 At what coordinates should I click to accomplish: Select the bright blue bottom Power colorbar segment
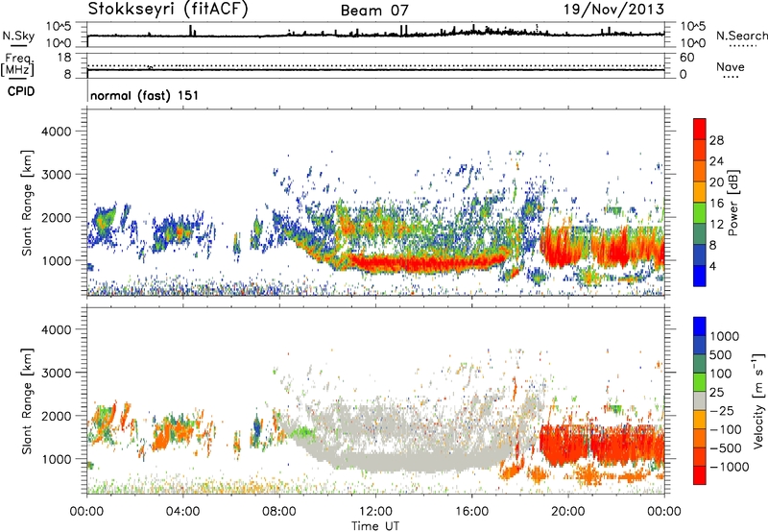click(700, 277)
